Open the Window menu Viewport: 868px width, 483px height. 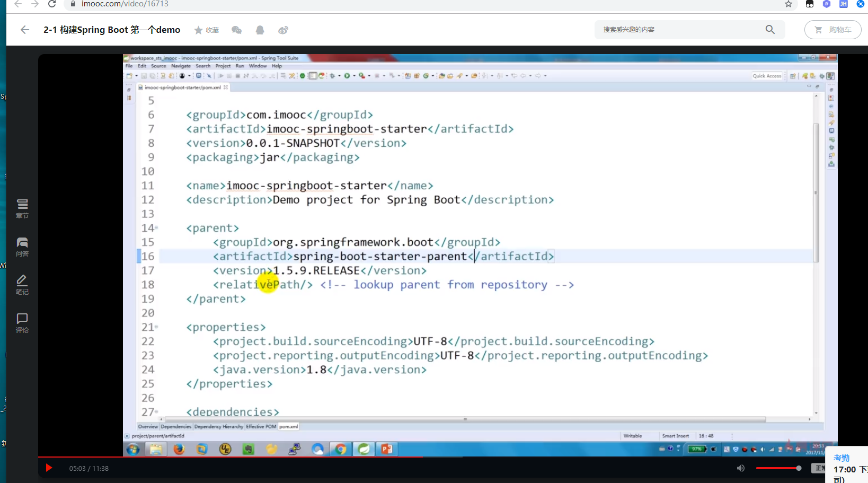[x=258, y=66]
